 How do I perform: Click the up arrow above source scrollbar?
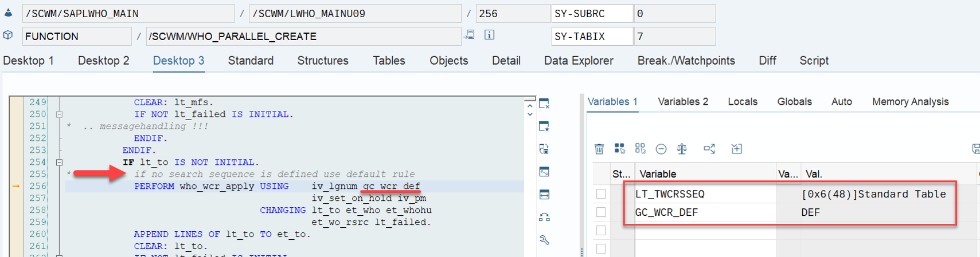(x=530, y=106)
